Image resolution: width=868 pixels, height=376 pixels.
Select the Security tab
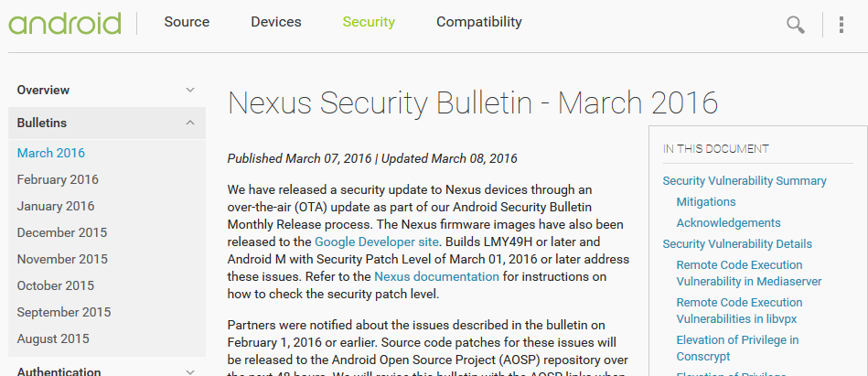369,22
